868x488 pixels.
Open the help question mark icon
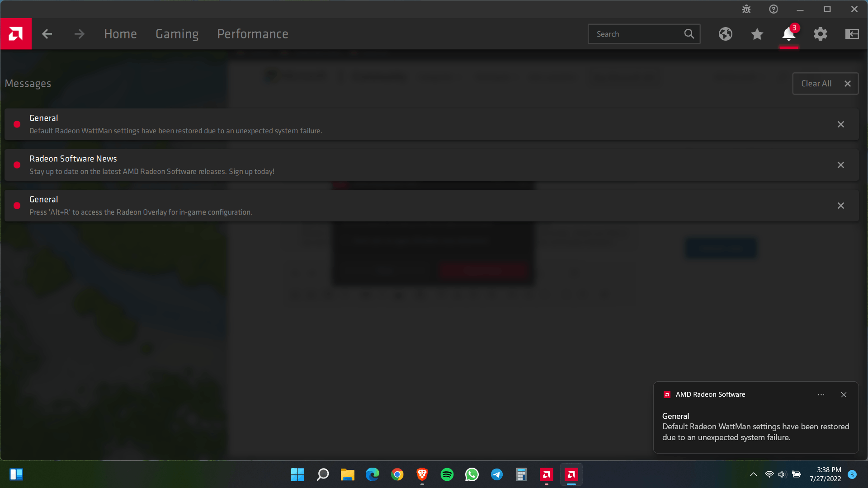tap(774, 9)
